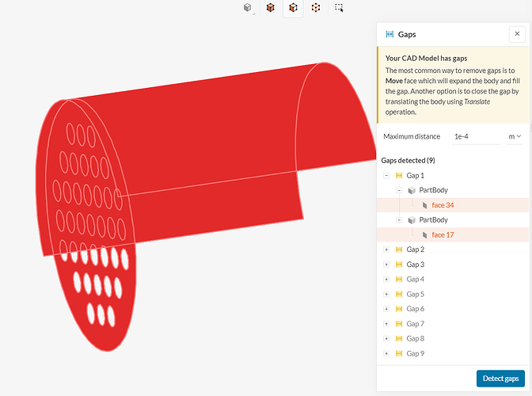Screen dimensions: 532x396
Task: Expand the Gap 2 tree node
Action: tap(386, 249)
